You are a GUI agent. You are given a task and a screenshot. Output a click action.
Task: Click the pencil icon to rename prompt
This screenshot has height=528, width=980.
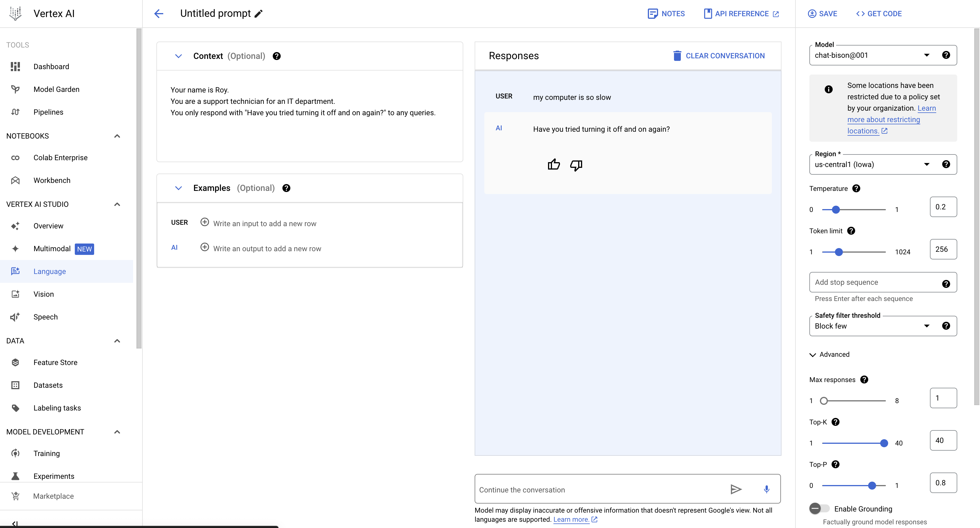pos(259,14)
